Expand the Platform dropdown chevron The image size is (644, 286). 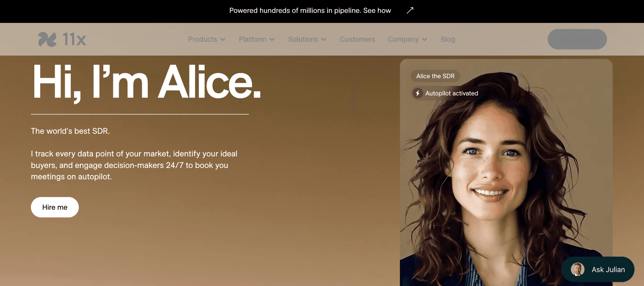coord(272,40)
